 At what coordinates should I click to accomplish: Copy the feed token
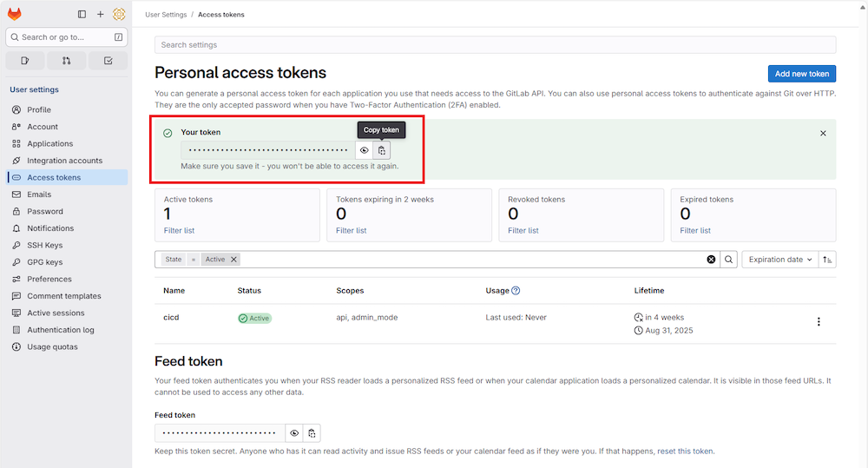pos(312,433)
